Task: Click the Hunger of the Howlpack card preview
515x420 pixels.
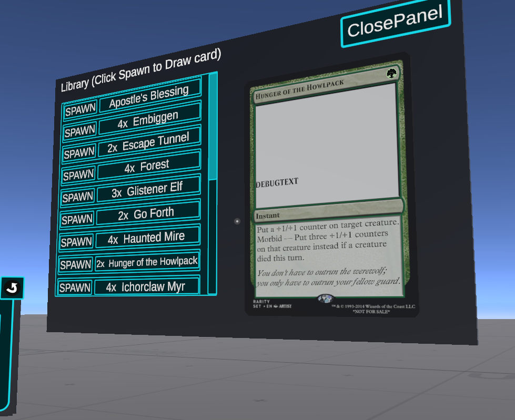Action: coord(331,186)
